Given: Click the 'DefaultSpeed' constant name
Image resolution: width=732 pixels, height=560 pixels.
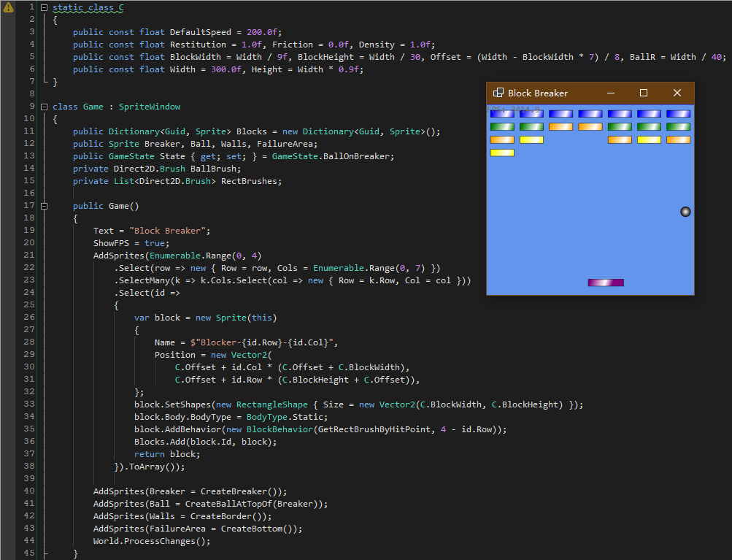Looking at the screenshot, I should pos(200,32).
